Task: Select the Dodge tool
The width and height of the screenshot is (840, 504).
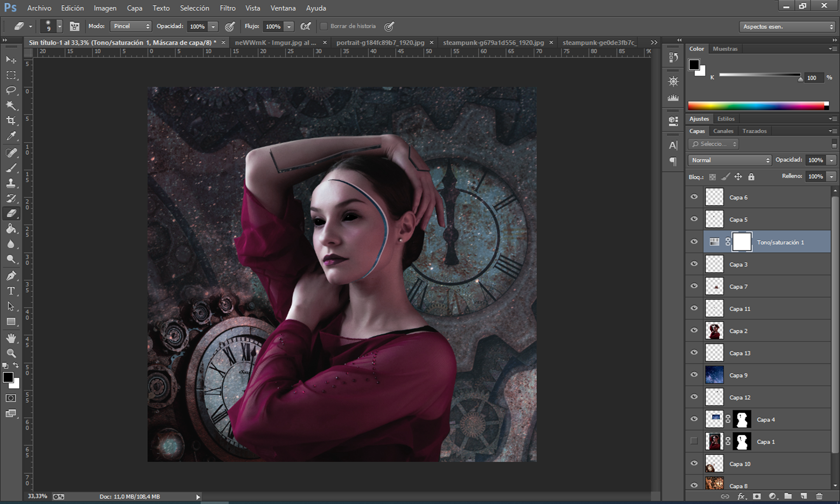Action: pyautogui.click(x=11, y=259)
